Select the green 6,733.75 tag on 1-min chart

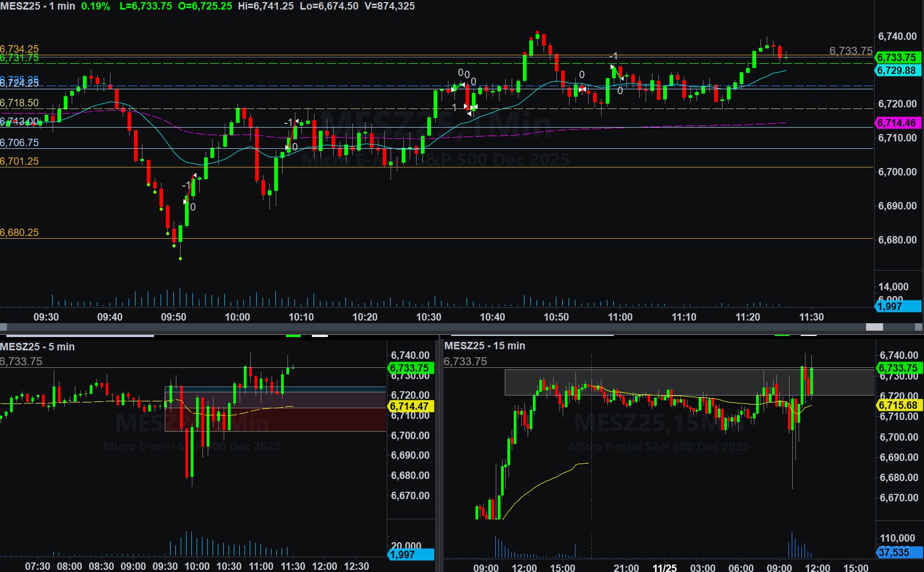(897, 57)
